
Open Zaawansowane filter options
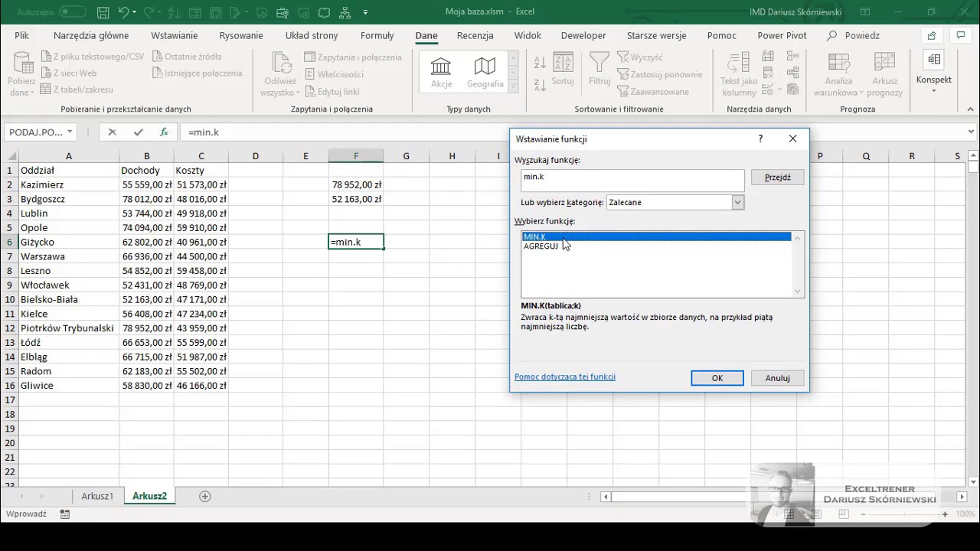652,92
